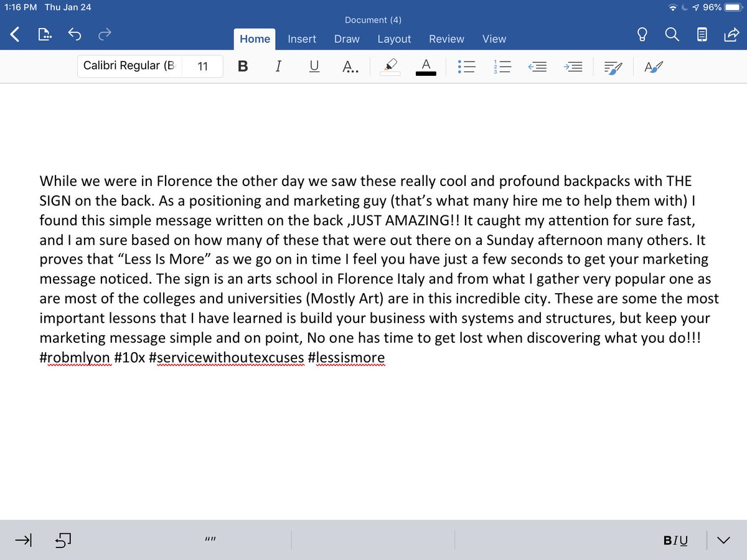Toggle Bold in the ribbon
Viewport: 747px width, 560px height.
click(x=243, y=66)
